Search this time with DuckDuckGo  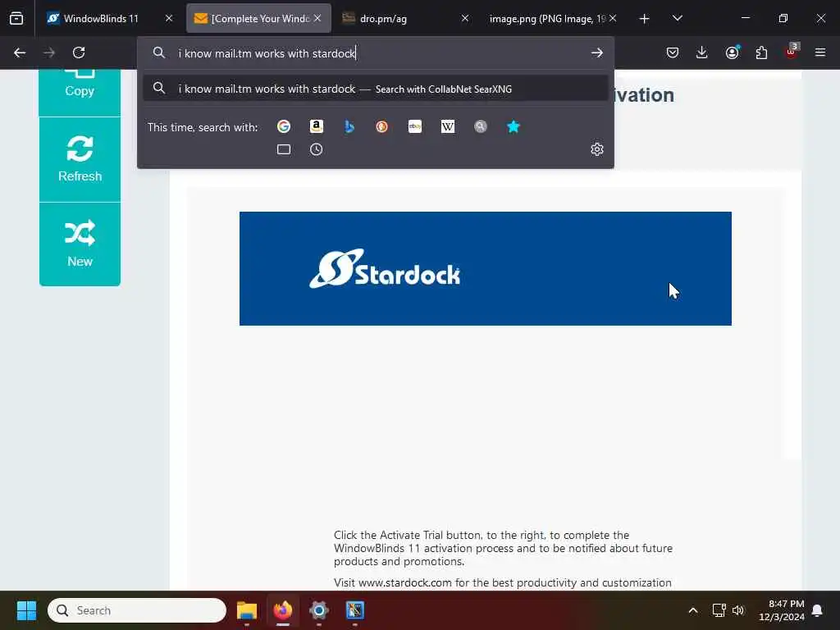(x=382, y=126)
